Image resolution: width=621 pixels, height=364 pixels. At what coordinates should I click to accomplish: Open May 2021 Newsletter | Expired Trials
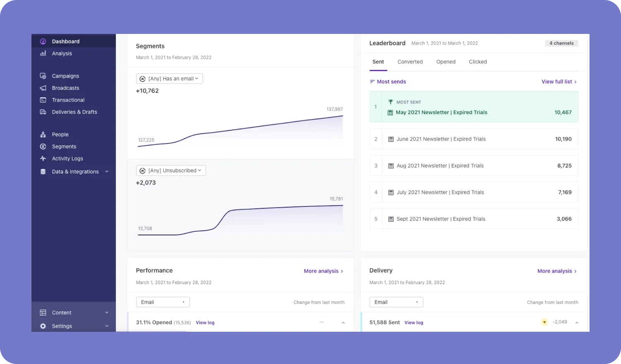pyautogui.click(x=474, y=107)
